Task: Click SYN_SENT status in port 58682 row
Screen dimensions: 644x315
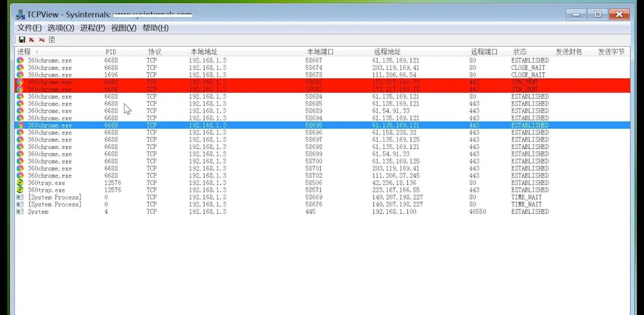Action: (x=525, y=82)
